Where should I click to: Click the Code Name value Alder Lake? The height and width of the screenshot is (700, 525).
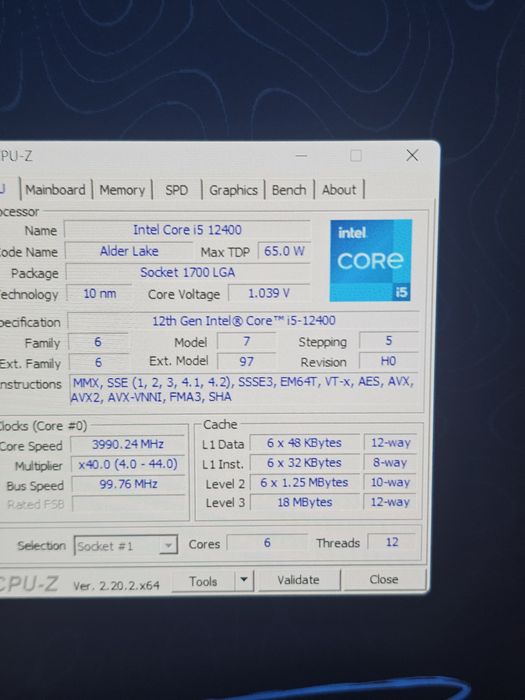coord(129,251)
